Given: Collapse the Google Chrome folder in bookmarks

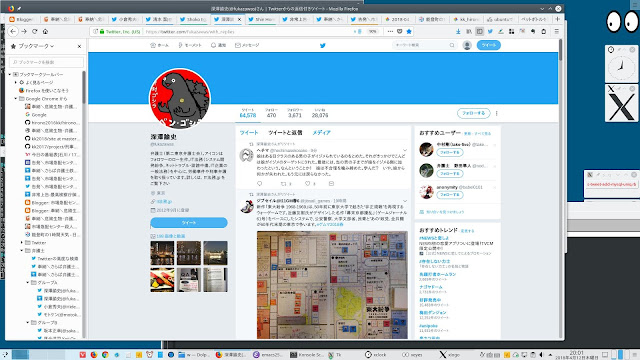Looking at the screenshot, I should point(16,98).
